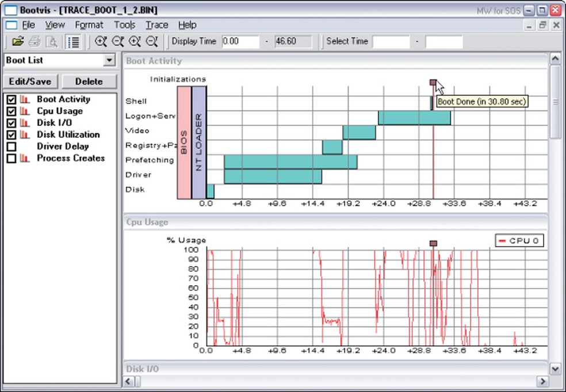Viewport: 566px width, 392px height.
Task: Uncheck the Boot Activity checkbox
Action: coord(11,99)
